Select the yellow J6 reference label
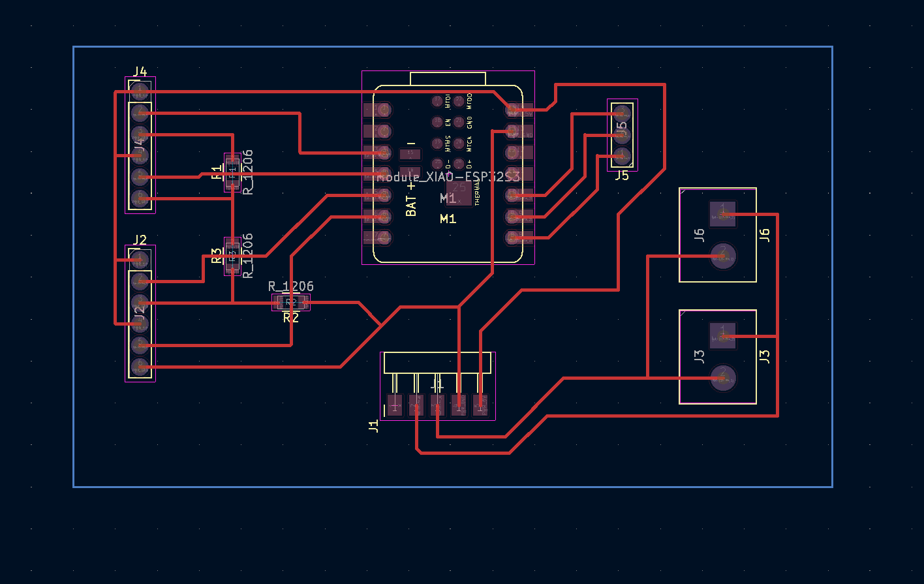This screenshot has height=584, width=924. (x=765, y=235)
